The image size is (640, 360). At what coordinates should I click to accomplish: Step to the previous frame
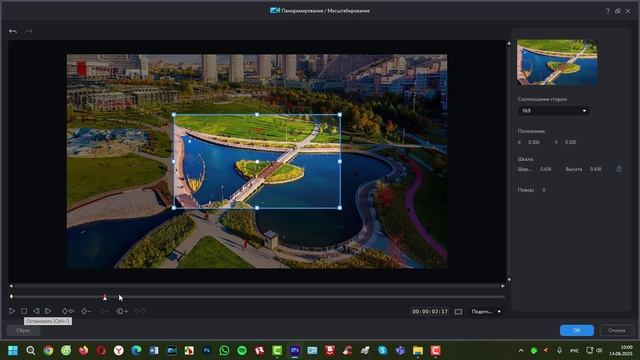[x=36, y=311]
